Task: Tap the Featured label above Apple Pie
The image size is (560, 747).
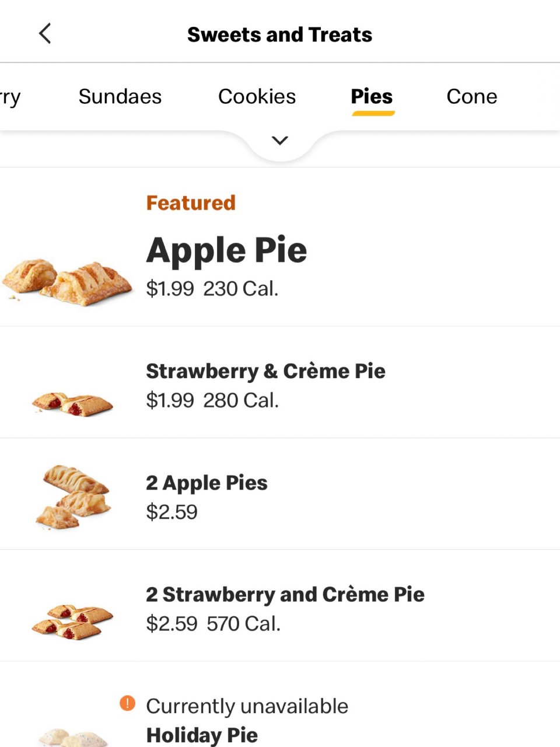Action: click(x=191, y=203)
